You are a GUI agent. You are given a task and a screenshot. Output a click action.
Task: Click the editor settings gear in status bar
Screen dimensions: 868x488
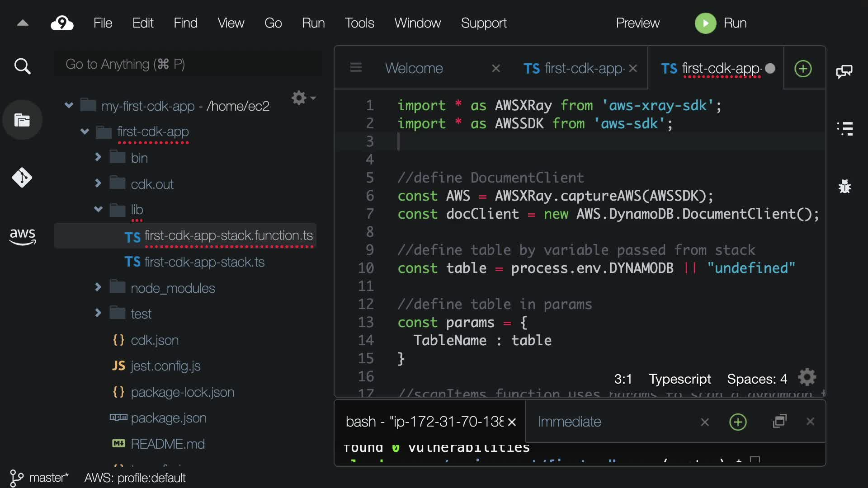807,378
